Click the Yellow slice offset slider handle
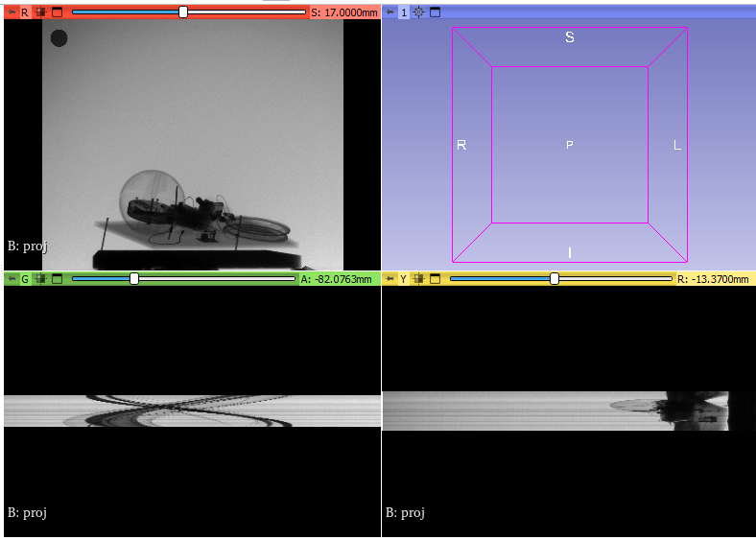 tap(555, 278)
